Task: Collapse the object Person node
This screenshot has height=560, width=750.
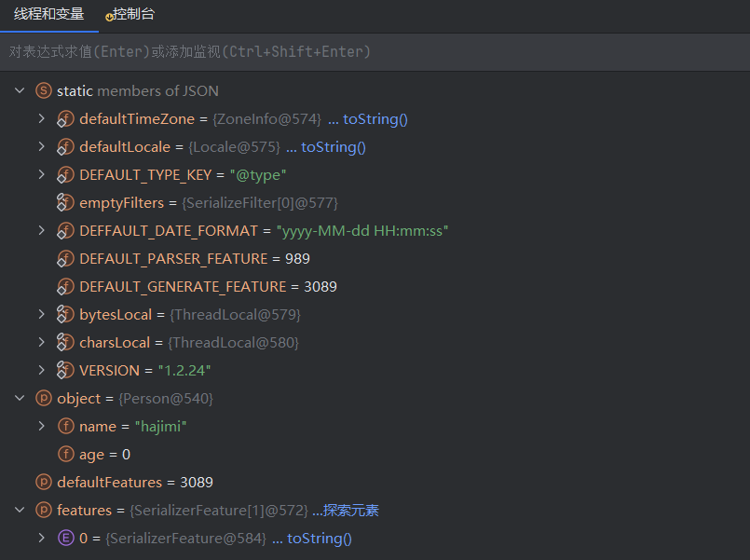Action: point(20,399)
